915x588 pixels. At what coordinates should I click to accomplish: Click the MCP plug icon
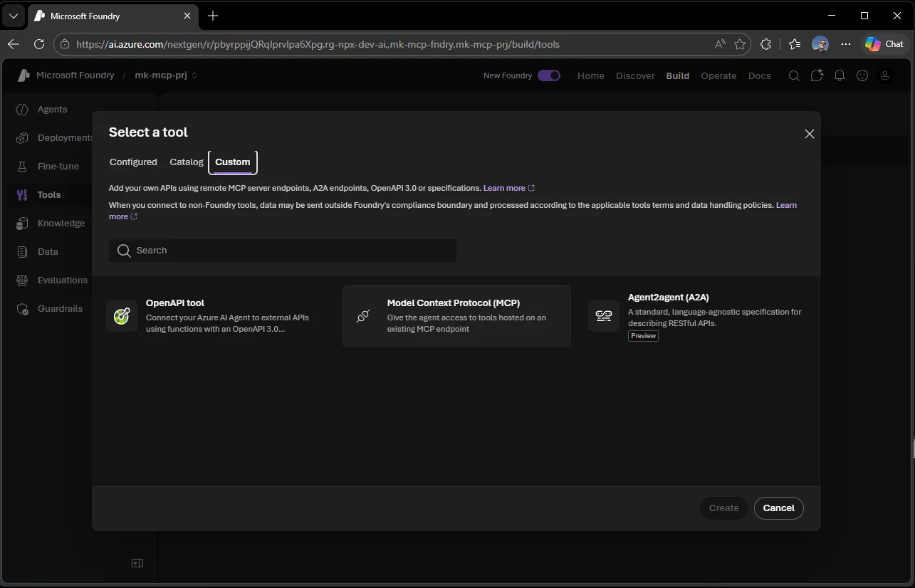pyautogui.click(x=363, y=316)
